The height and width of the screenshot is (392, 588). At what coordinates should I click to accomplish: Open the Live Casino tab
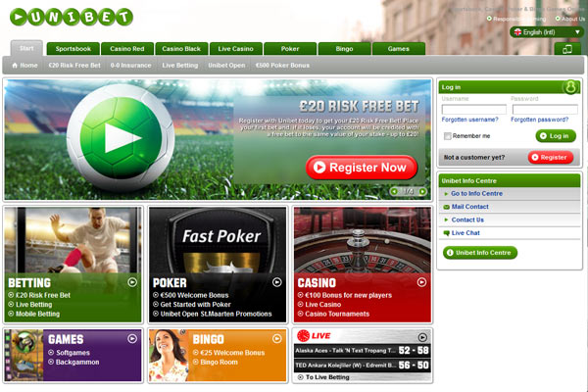click(x=236, y=49)
